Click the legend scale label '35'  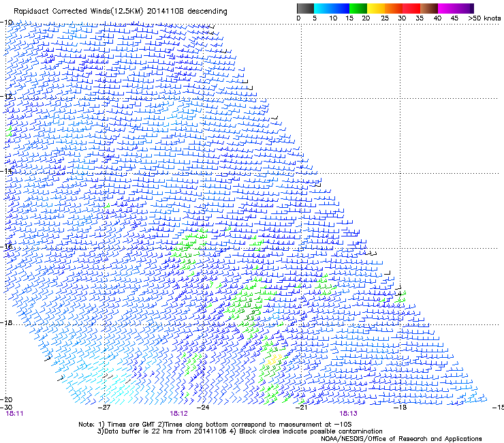(420, 18)
